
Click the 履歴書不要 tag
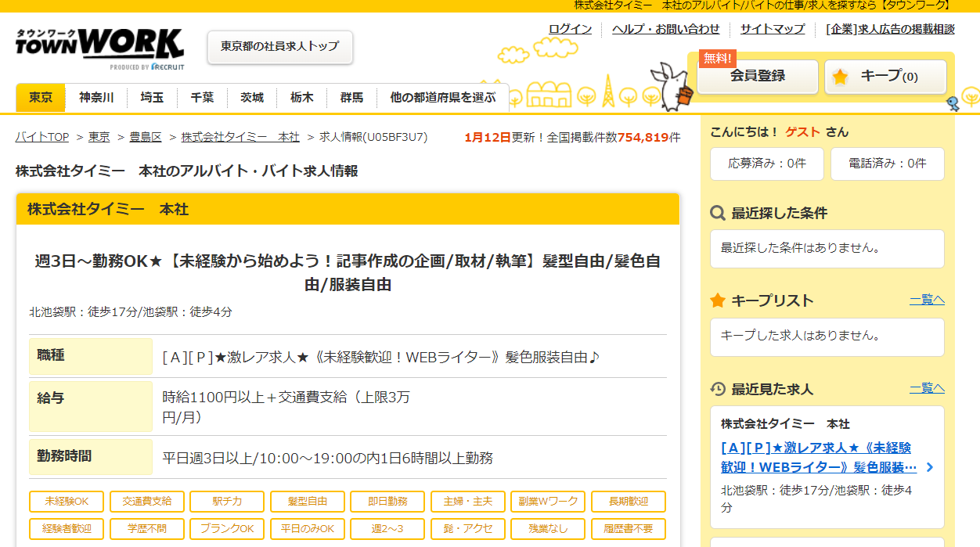[629, 529]
